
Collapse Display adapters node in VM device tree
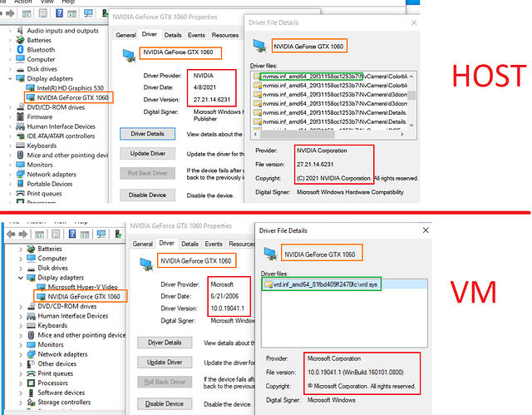21,278
